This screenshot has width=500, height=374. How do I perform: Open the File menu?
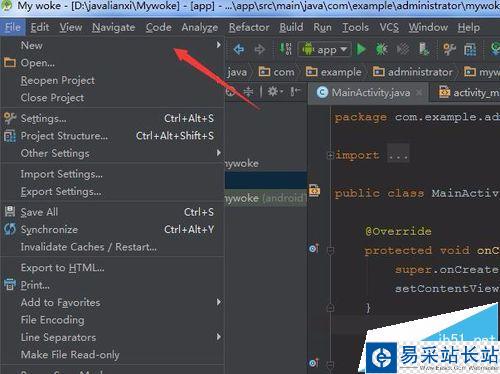[x=13, y=27]
